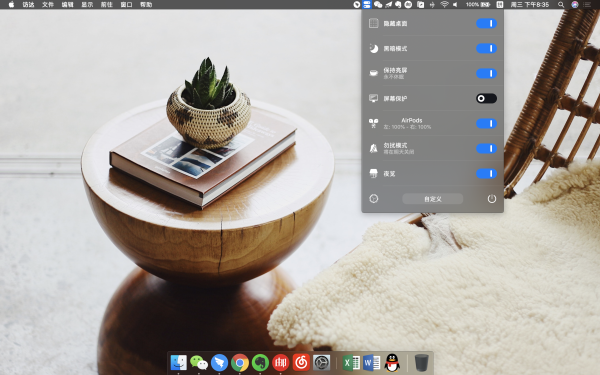Click the Siri icon in menu bar
The image size is (600, 375).
[575, 5]
